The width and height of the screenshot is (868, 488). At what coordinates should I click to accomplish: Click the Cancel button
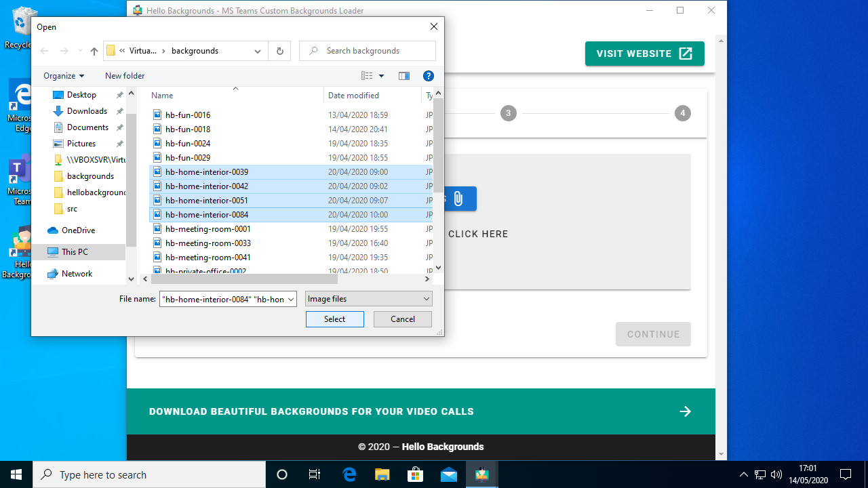pyautogui.click(x=403, y=319)
